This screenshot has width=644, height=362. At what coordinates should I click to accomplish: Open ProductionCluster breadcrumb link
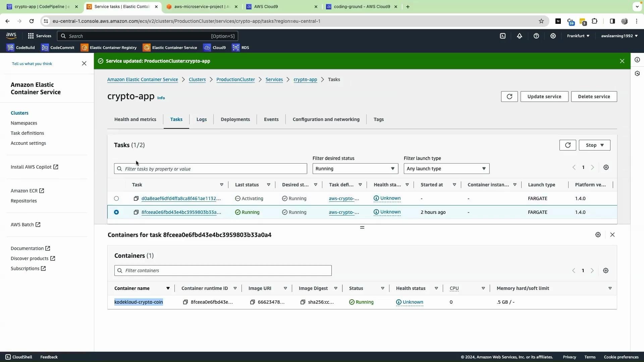pos(235,79)
